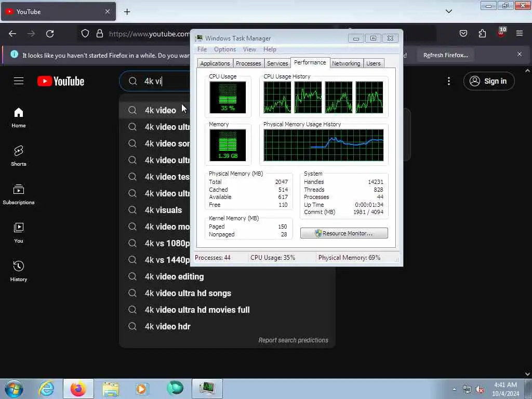Expand the list all tabs chevron
Screen dimensions: 532x399
pyautogui.click(x=448, y=11)
